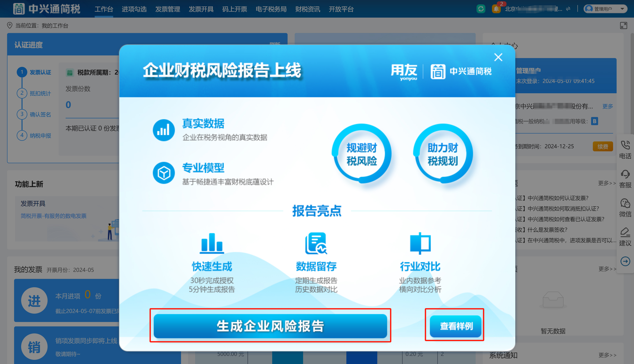
Task: Click the empty inbox 暂无数据 icon
Action: tap(553, 300)
